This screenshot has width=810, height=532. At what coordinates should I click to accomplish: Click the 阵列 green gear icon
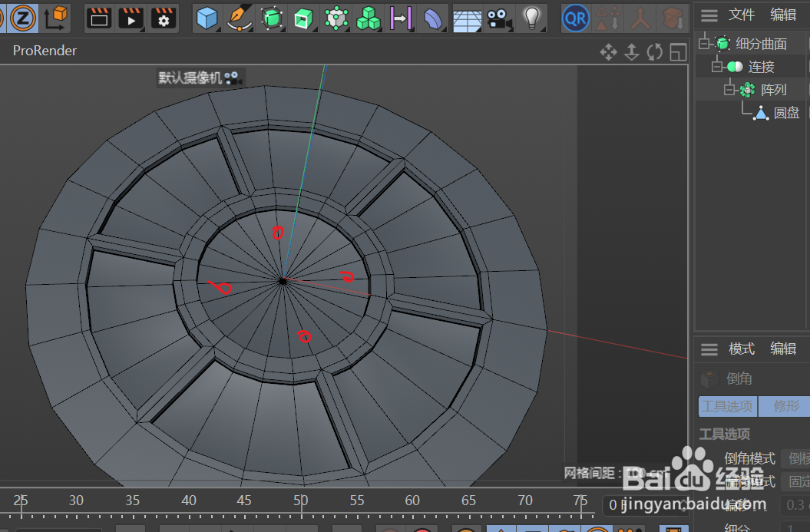point(747,90)
